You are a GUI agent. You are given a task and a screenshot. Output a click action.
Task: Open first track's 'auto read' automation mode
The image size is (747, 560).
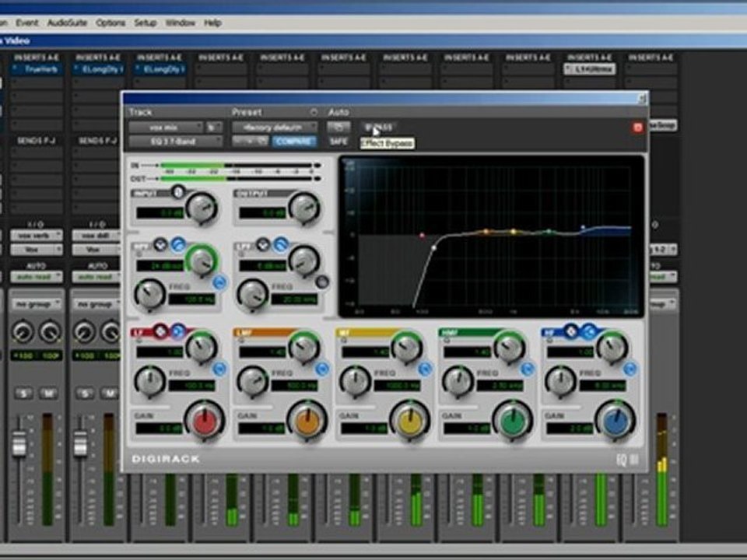(x=37, y=277)
